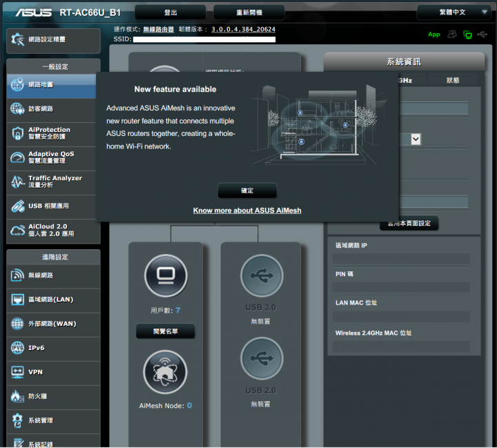
Task: Click the first input field in 系統資訊
Action: (x=433, y=108)
